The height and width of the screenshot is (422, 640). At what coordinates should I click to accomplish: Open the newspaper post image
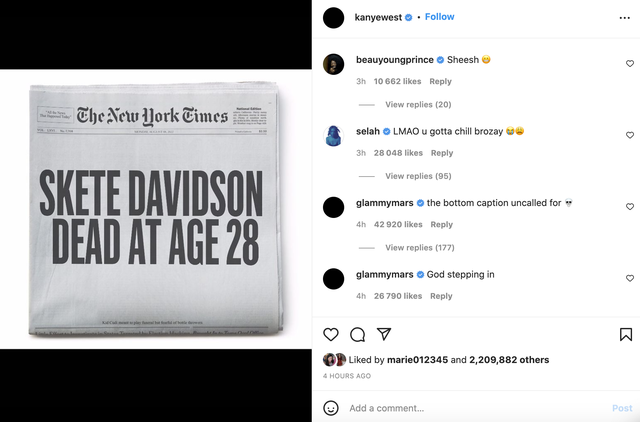click(156, 209)
